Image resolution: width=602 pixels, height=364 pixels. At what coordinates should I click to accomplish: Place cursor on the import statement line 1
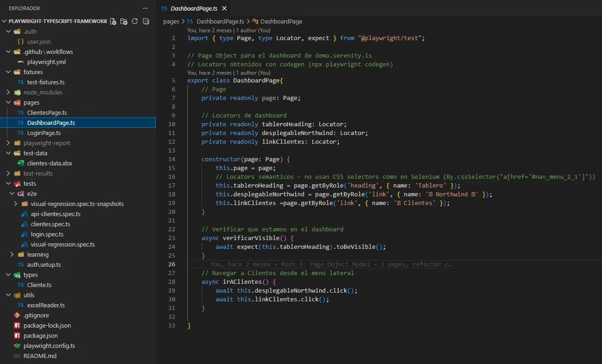[x=306, y=38]
